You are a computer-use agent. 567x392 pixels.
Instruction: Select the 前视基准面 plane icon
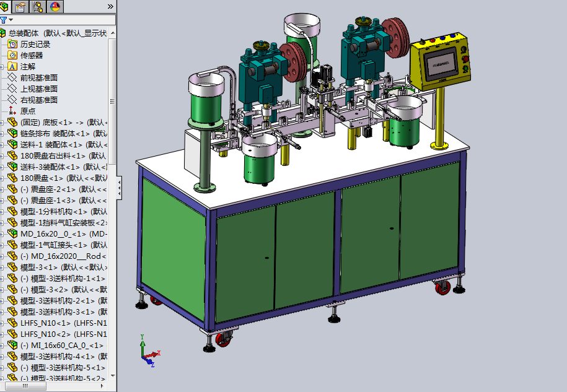[x=12, y=77]
